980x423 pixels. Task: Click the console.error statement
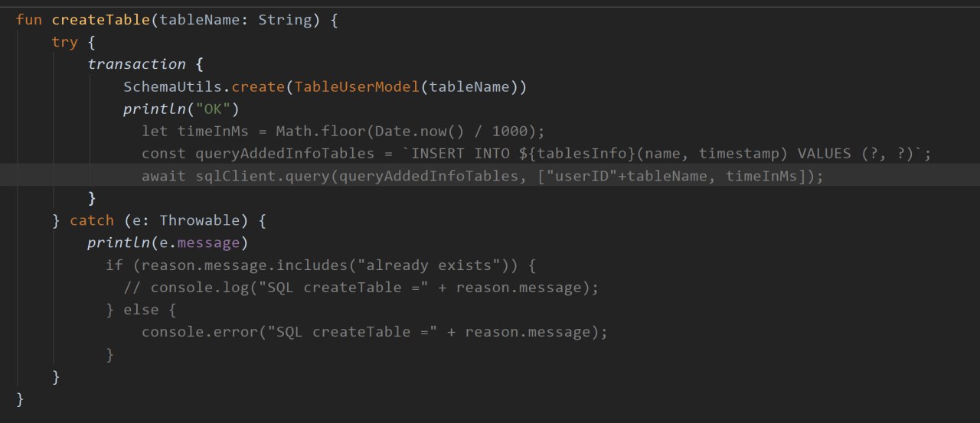click(375, 332)
